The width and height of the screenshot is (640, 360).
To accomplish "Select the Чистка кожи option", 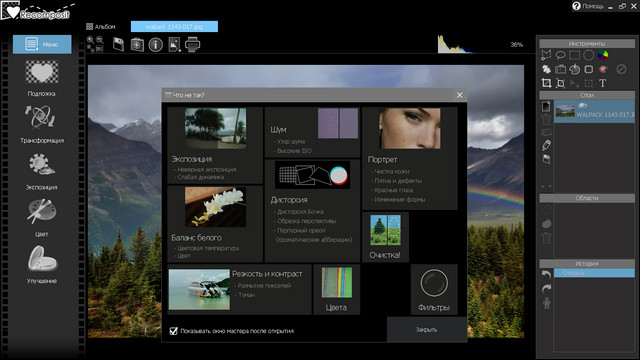I will click(392, 171).
